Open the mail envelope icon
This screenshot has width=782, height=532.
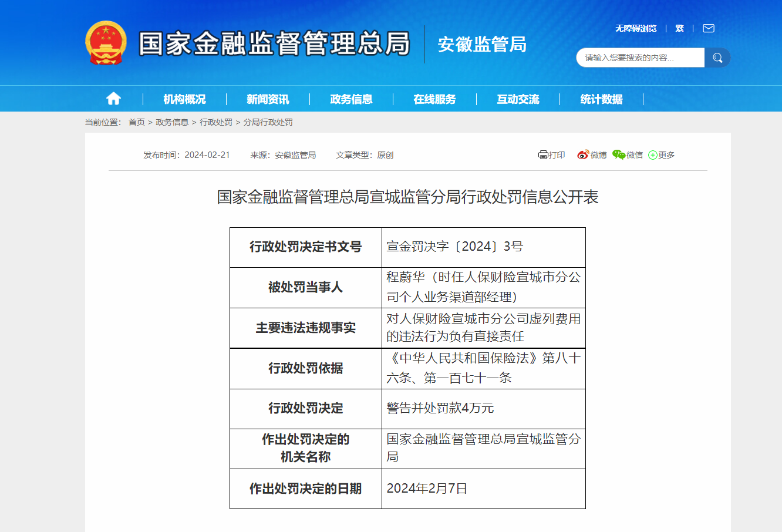click(x=709, y=28)
